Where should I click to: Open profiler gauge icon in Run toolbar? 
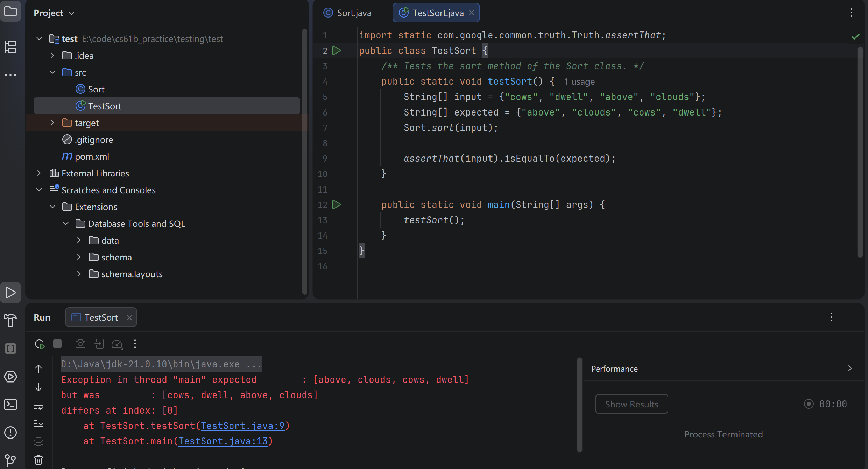coord(117,344)
